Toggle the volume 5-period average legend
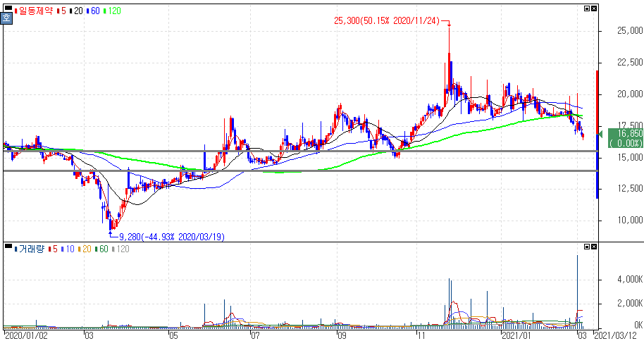Viewport: 644px width, 341px height. 53,249
